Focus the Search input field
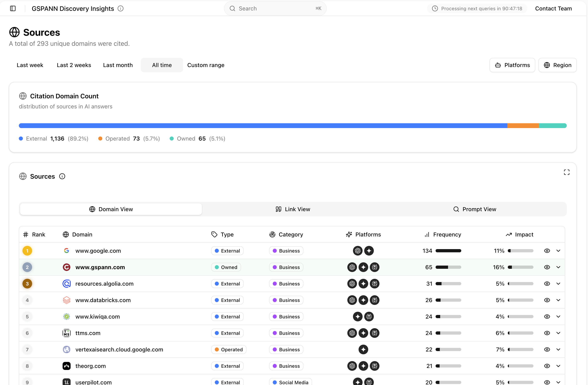 (x=275, y=8)
